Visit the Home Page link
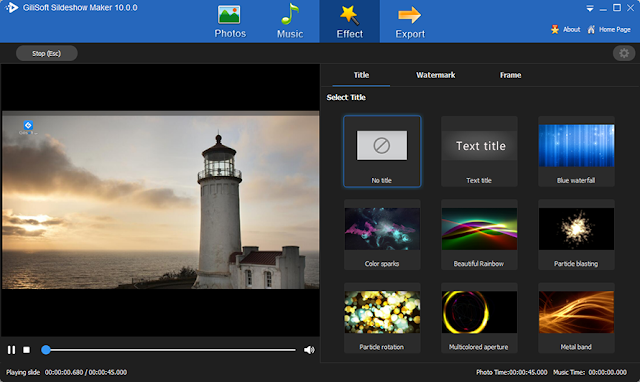 tap(609, 29)
